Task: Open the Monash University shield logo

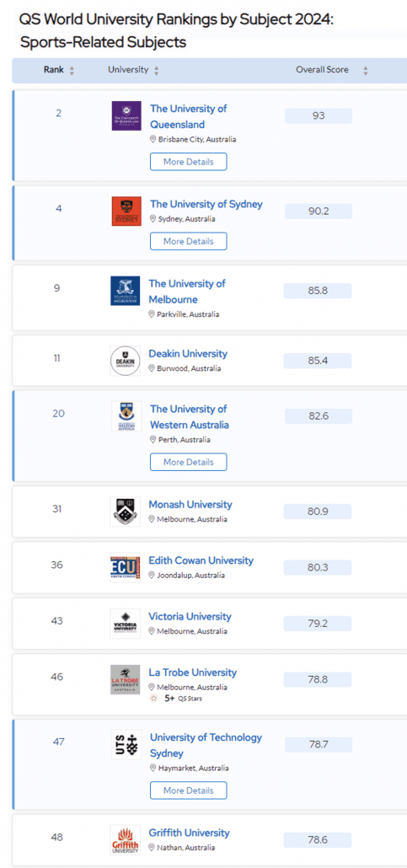Action: point(126,511)
